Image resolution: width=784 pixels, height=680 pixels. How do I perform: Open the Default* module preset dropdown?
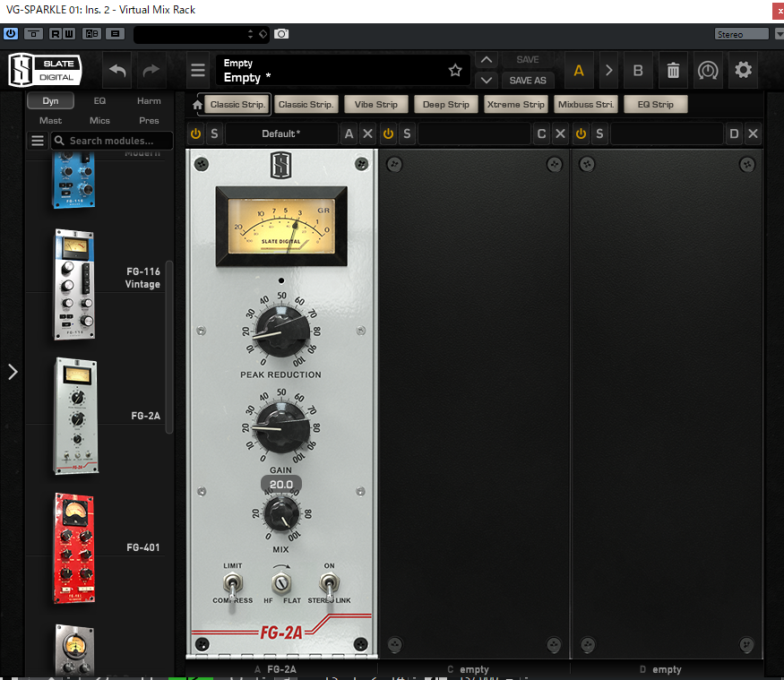(x=281, y=134)
